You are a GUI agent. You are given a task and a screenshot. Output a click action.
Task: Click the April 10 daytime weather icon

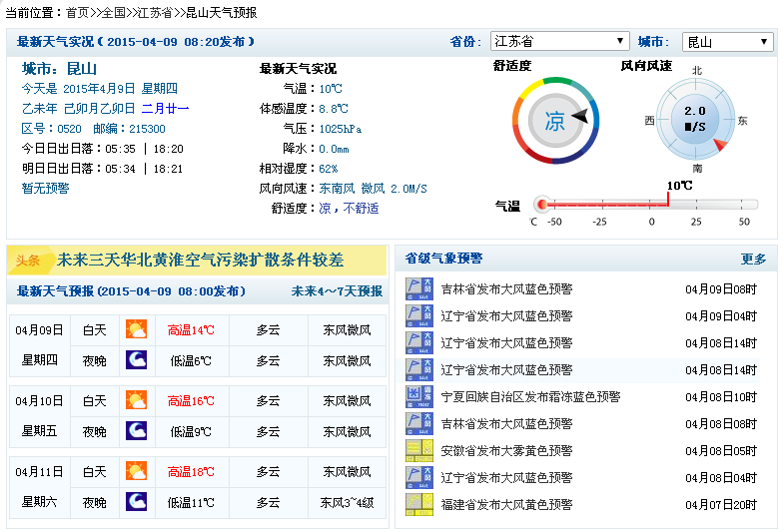click(x=135, y=400)
